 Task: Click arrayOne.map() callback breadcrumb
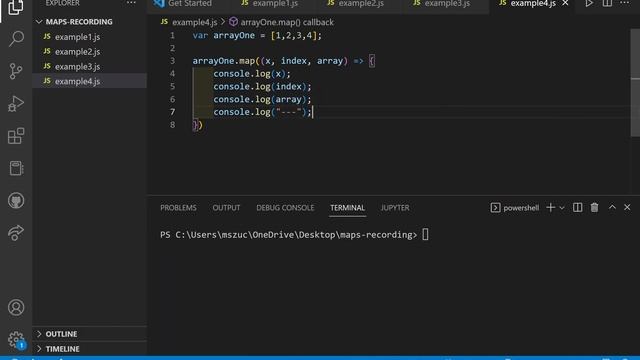tap(287, 22)
